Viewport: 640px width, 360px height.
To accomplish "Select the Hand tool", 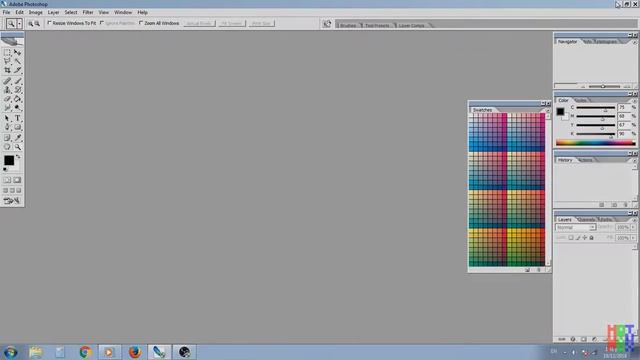I will pos(7,147).
